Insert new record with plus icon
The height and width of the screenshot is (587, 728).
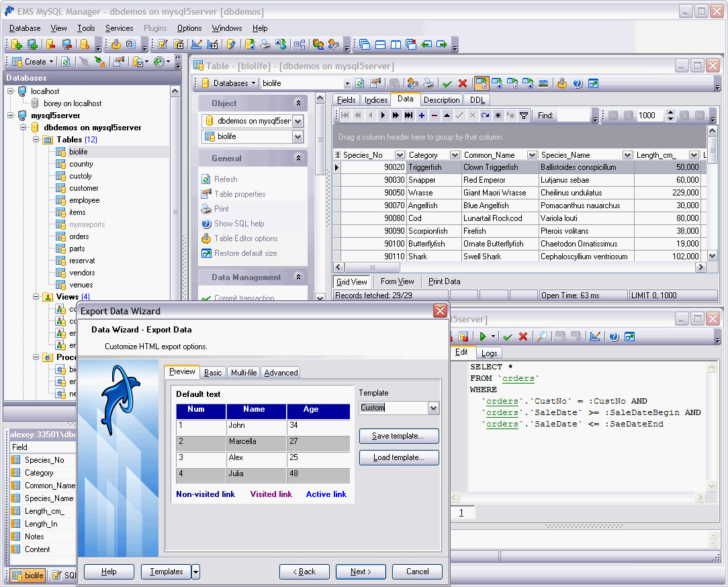pyautogui.click(x=422, y=115)
